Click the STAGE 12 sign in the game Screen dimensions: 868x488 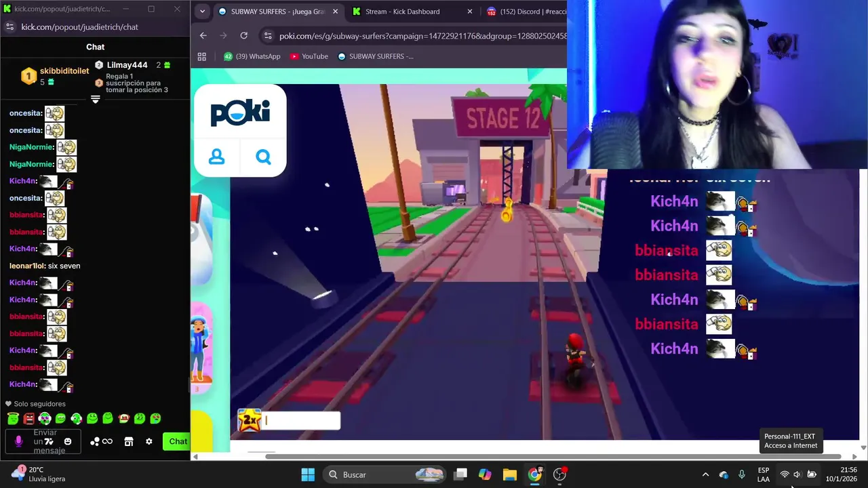(x=502, y=119)
